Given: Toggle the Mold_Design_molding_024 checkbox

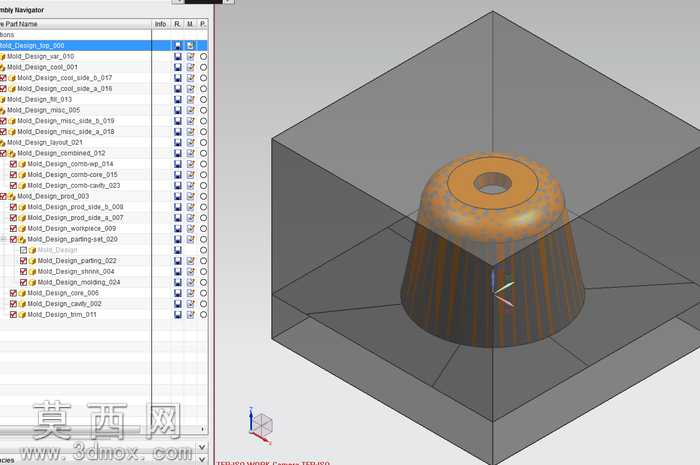Looking at the screenshot, I should pos(23,282).
